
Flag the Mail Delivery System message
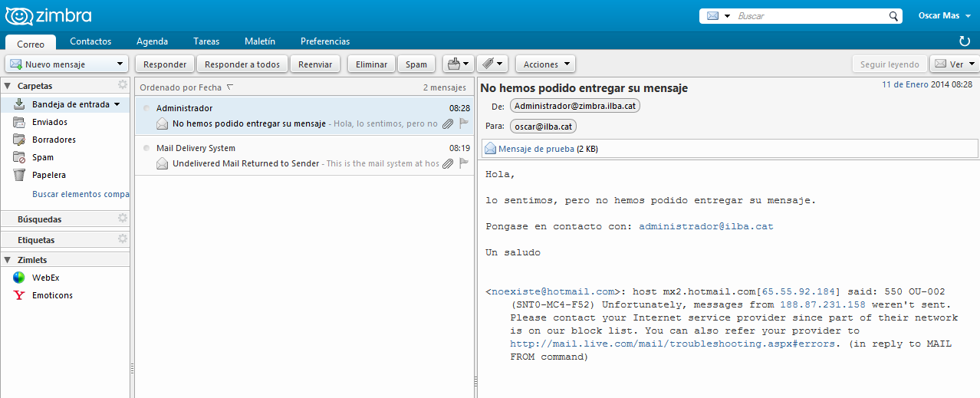tap(464, 163)
